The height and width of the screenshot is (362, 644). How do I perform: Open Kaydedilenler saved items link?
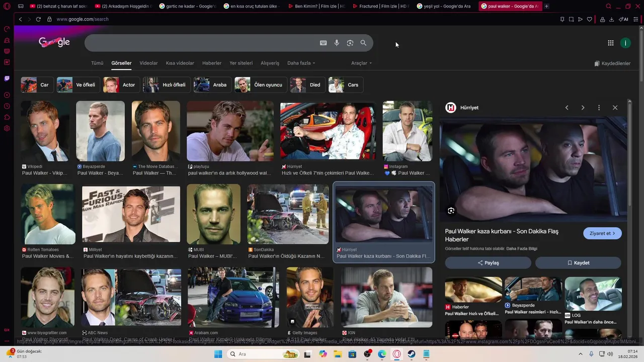pyautogui.click(x=612, y=63)
